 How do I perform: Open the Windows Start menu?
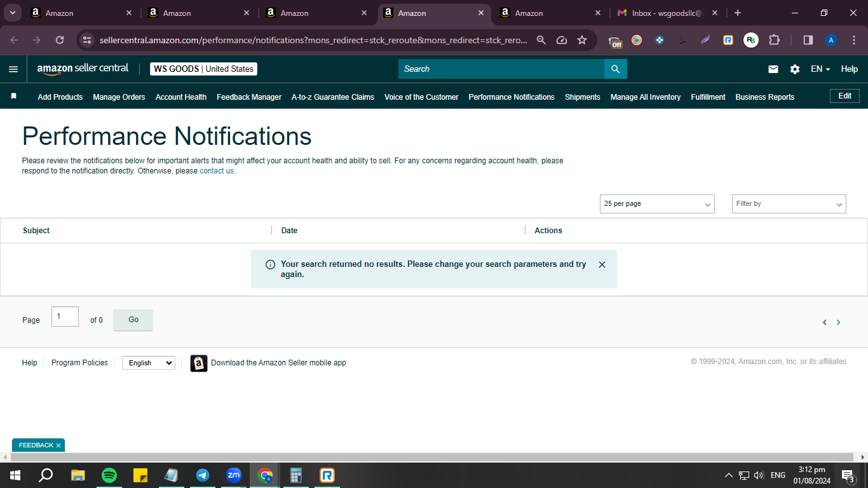pos(15,475)
